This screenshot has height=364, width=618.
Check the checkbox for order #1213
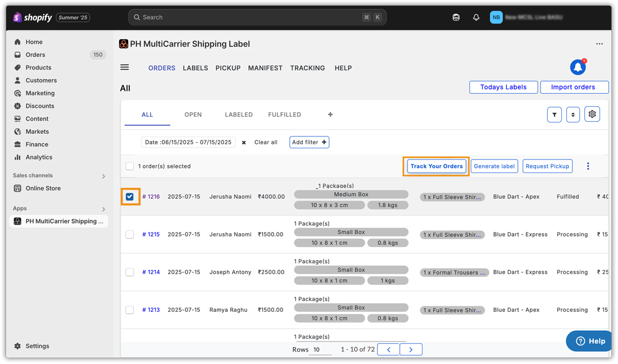point(130,310)
